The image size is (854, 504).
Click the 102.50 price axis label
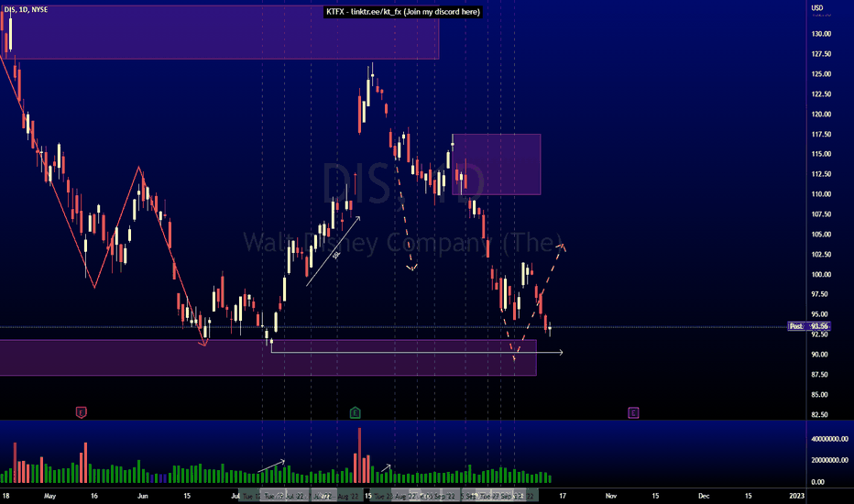[x=821, y=255]
